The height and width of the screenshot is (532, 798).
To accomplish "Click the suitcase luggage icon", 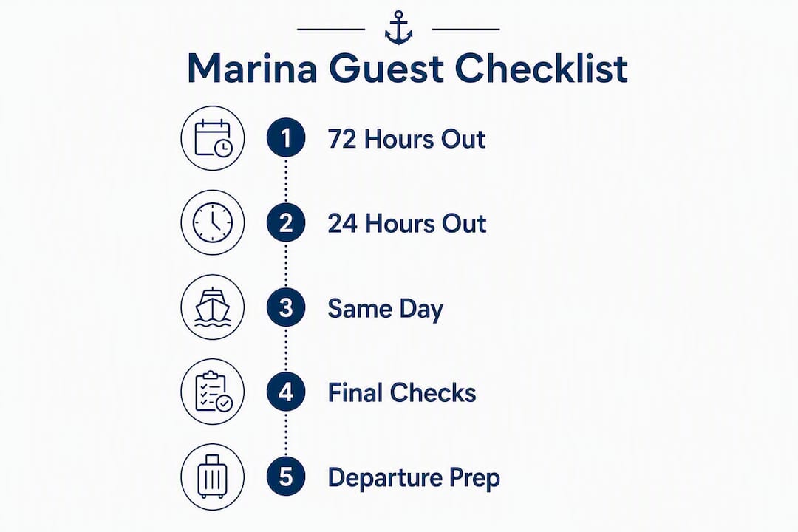I will (x=213, y=477).
